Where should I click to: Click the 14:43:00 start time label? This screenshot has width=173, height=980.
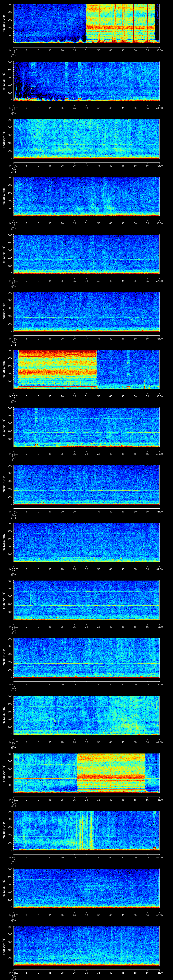click(13, 858)
